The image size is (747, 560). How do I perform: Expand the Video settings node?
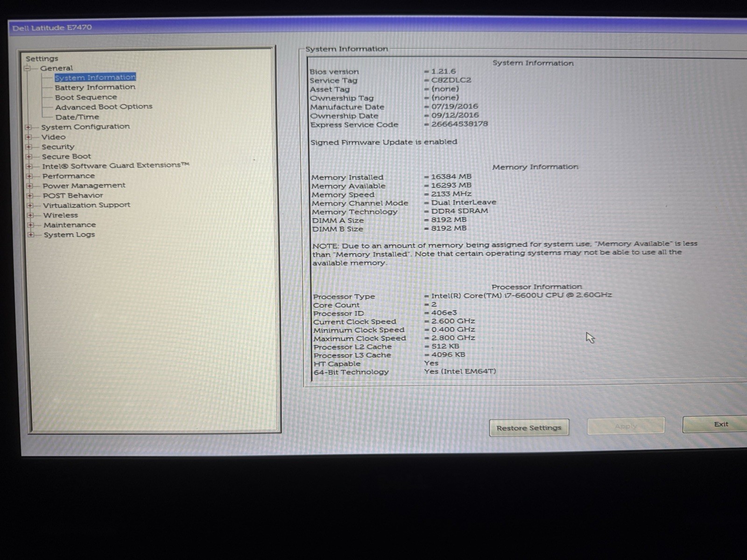pyautogui.click(x=28, y=137)
